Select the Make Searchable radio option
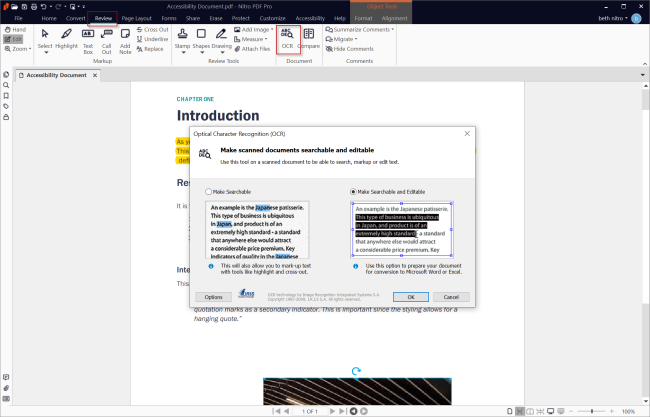The image size is (650, 417). click(209, 192)
